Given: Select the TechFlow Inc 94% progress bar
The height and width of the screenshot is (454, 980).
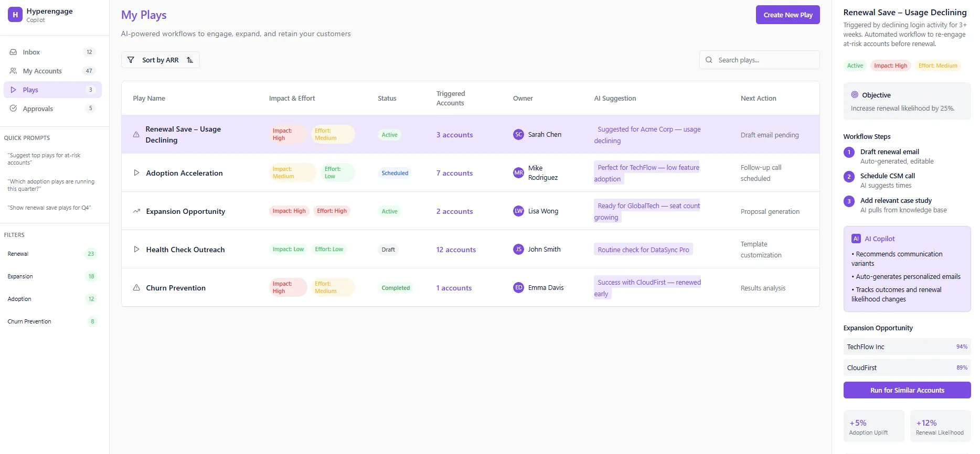Looking at the screenshot, I should coord(907,347).
